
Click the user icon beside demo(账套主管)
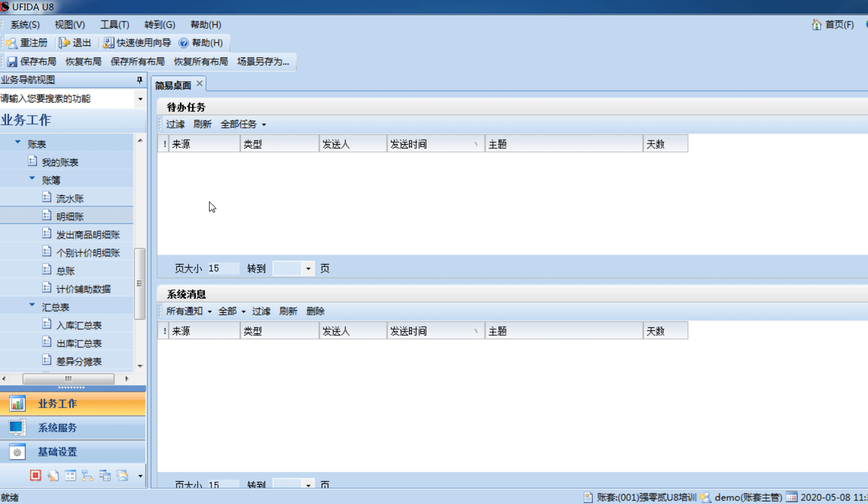click(705, 497)
